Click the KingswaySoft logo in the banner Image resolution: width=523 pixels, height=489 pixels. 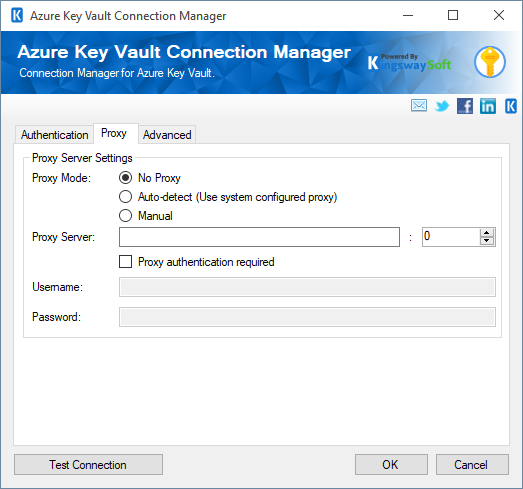[409, 62]
